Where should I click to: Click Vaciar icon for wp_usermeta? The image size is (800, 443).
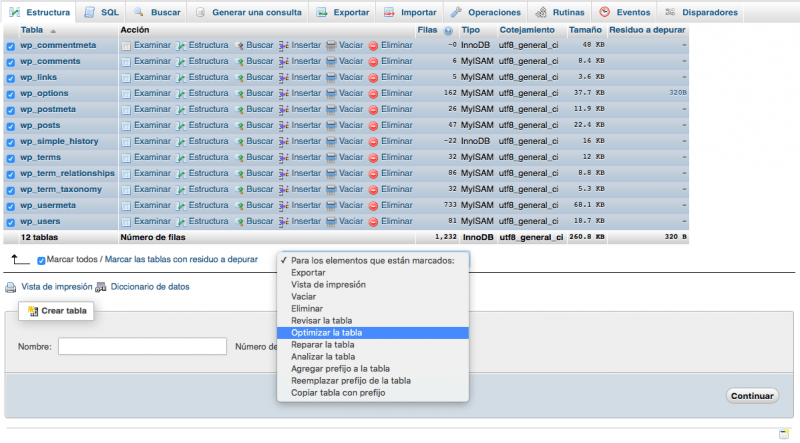[x=331, y=206]
